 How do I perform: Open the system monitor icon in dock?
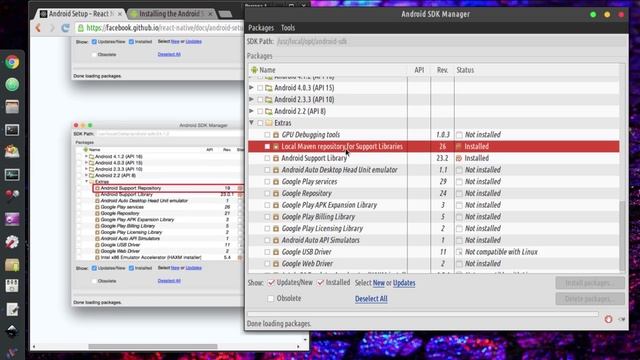pyautogui.click(x=12, y=175)
